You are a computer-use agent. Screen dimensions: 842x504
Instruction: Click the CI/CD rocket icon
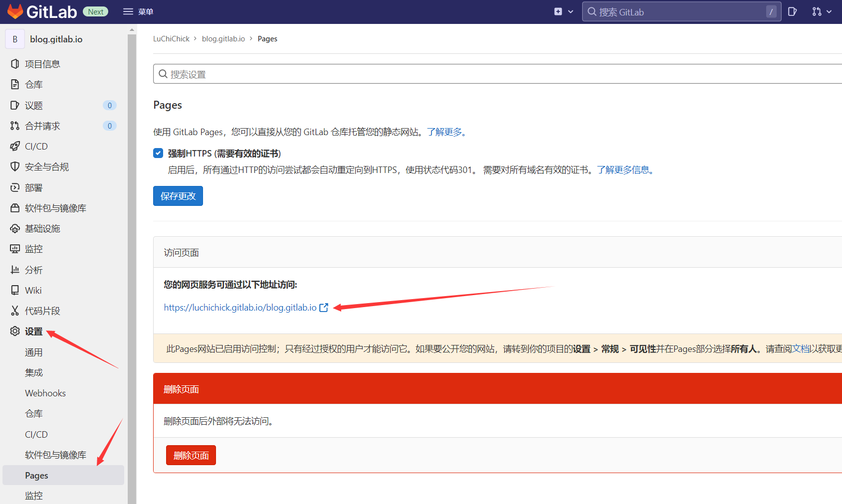15,146
